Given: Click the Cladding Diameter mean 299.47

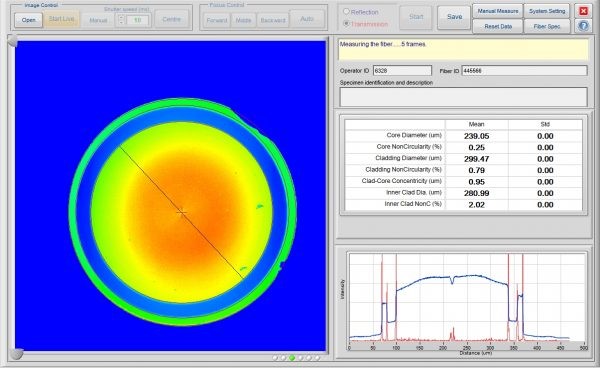Looking at the screenshot, I should [476, 159].
